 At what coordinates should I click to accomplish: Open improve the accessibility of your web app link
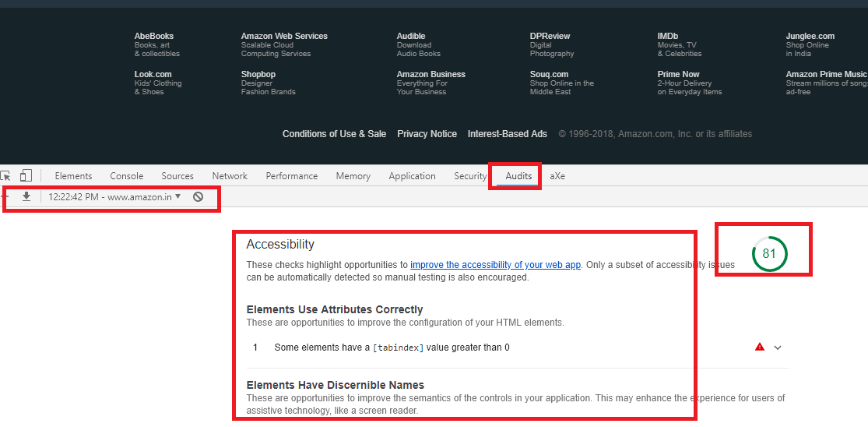[x=495, y=265]
